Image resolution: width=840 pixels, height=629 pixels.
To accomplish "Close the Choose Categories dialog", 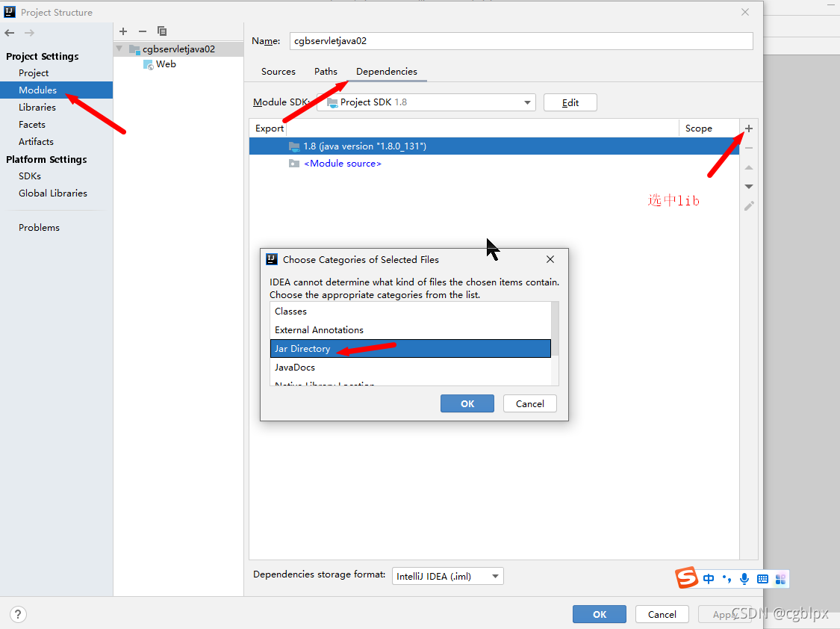I will 550,259.
